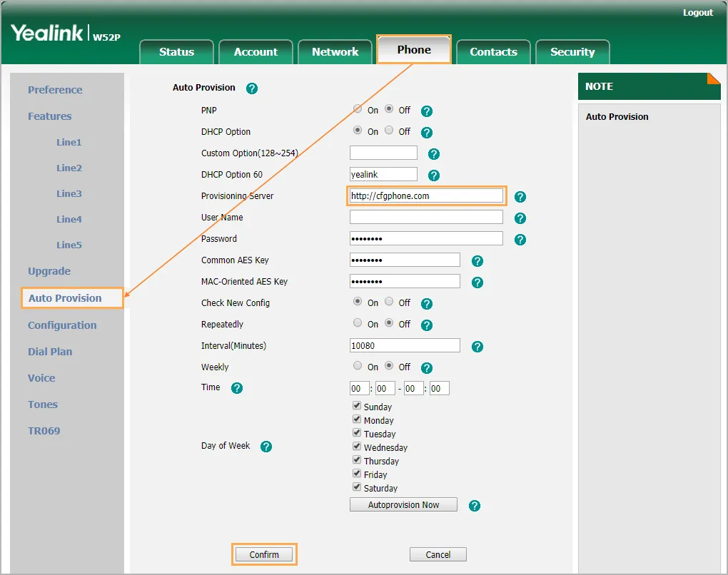
Task: Open Features in sidebar
Action: point(50,116)
